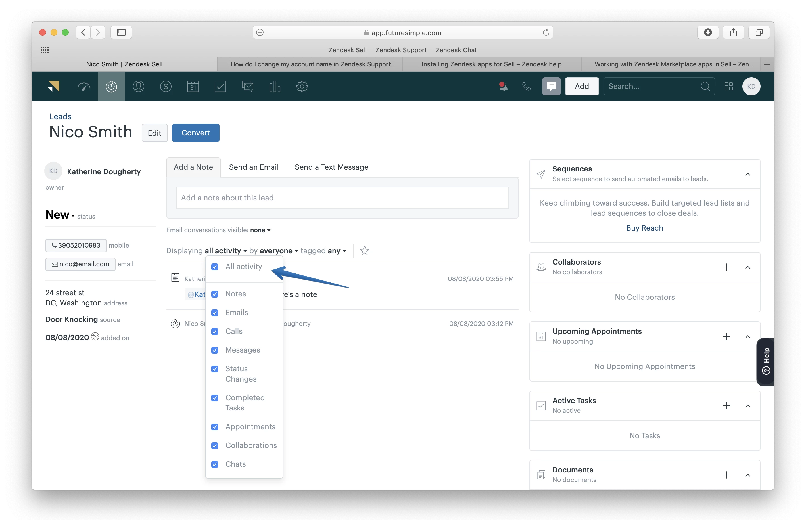Uncheck the Notes activity checkbox
Image resolution: width=806 pixels, height=532 pixels.
click(x=215, y=294)
